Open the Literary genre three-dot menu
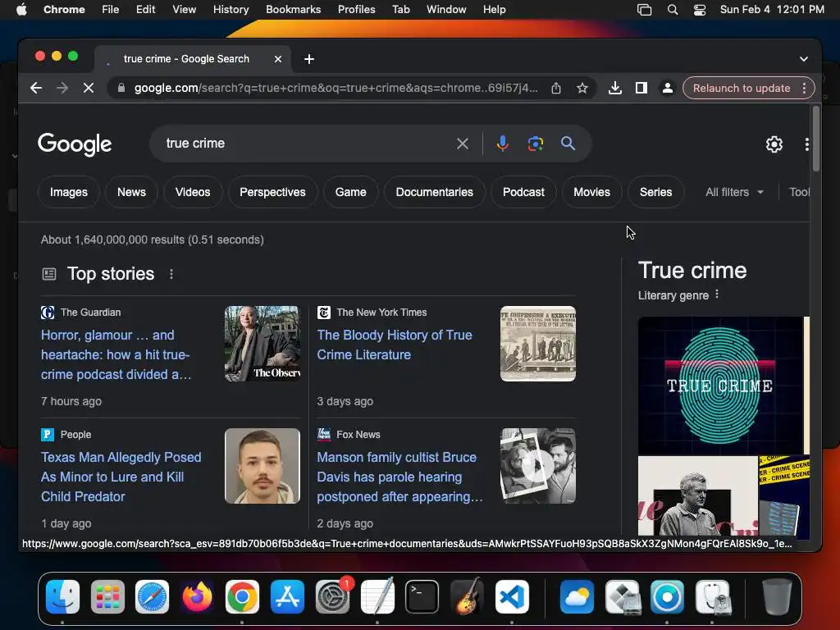840x630 pixels. coord(717,294)
